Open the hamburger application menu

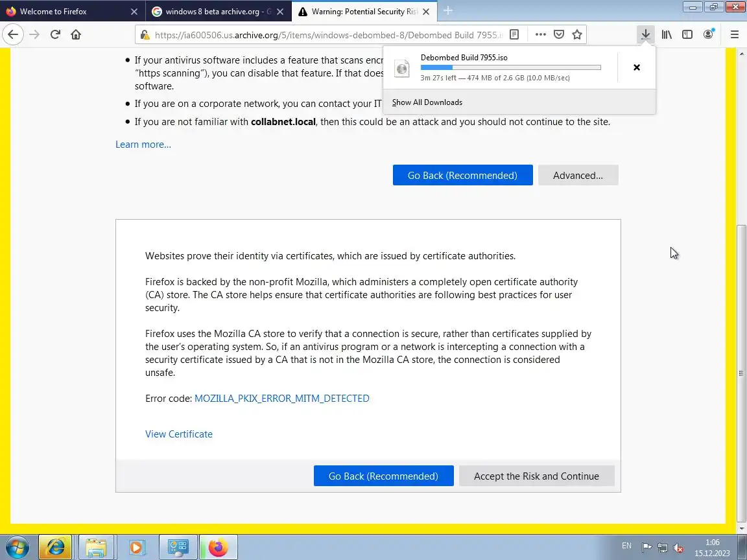pos(734,34)
